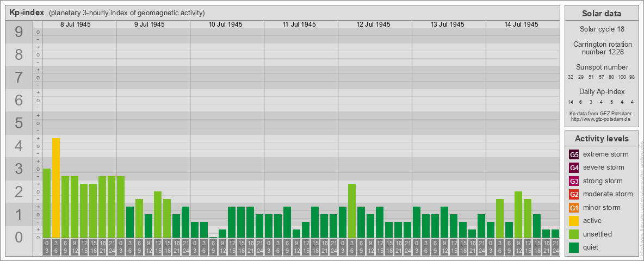Click the Kp scale number 0
Viewport: 644px width, 261px height.
click(x=19, y=237)
